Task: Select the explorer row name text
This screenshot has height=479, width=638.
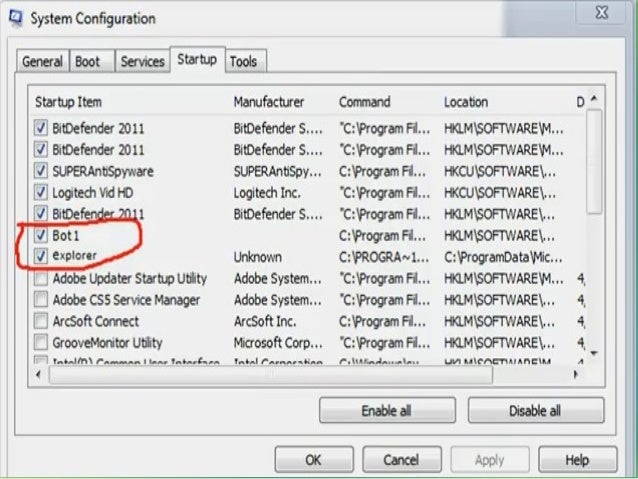Action: coord(74,256)
